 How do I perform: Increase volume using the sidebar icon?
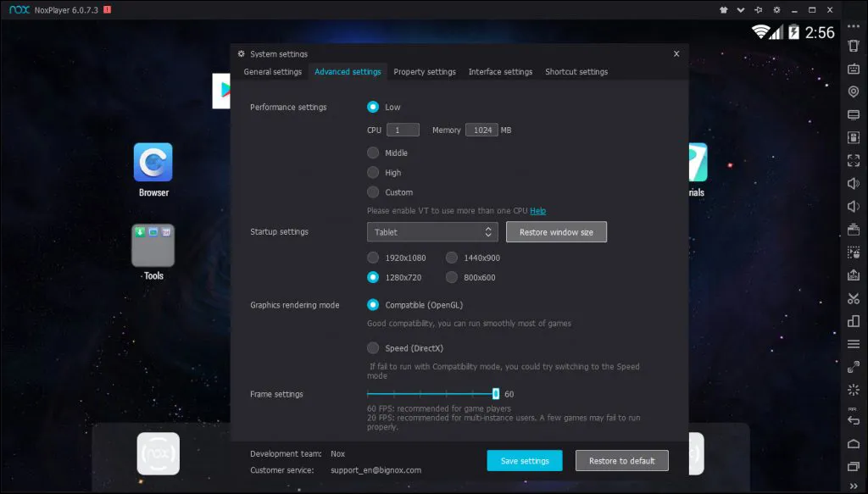pyautogui.click(x=854, y=183)
